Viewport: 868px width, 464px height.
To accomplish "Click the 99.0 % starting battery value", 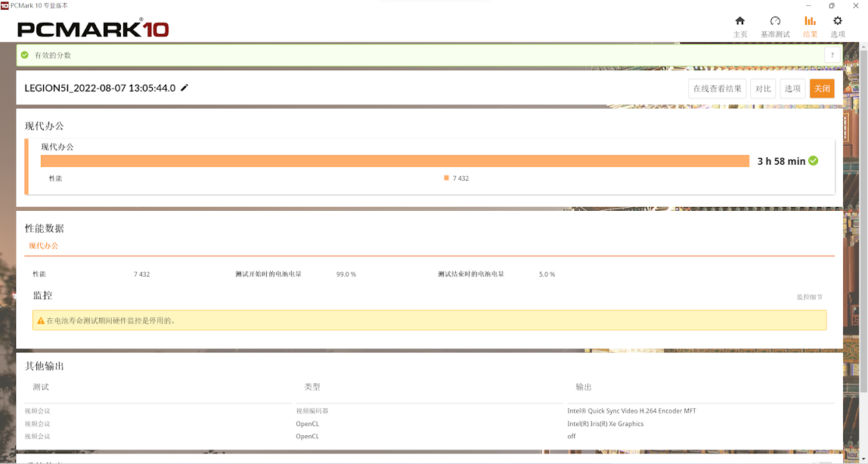I will (x=346, y=274).
